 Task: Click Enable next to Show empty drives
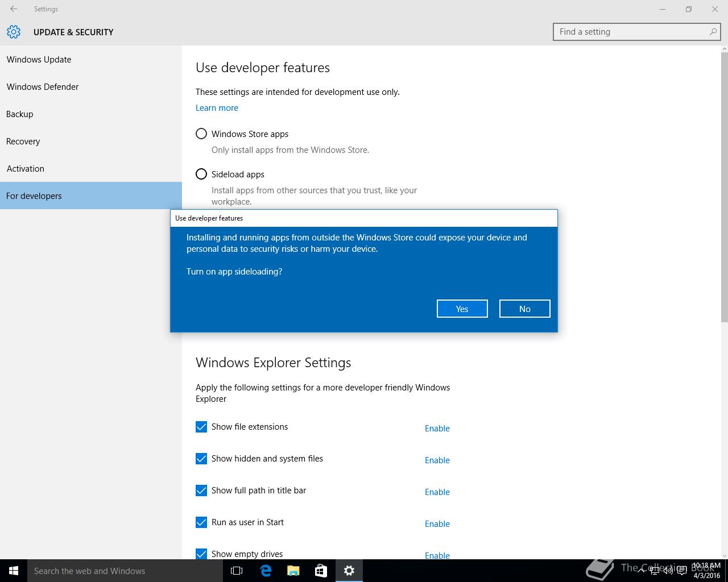437,555
